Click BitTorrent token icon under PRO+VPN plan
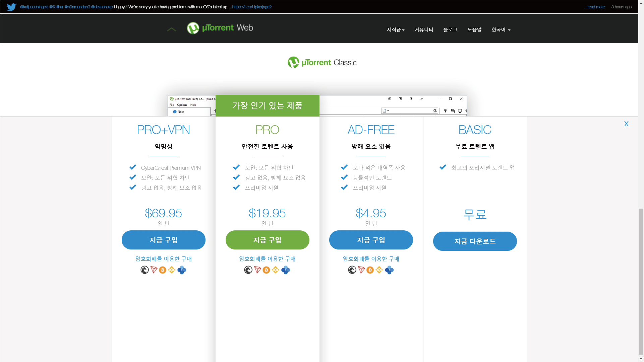The height and width of the screenshot is (362, 644). (x=144, y=270)
